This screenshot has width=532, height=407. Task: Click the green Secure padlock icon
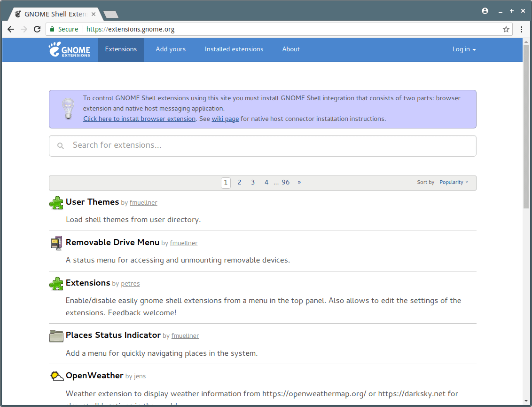52,29
